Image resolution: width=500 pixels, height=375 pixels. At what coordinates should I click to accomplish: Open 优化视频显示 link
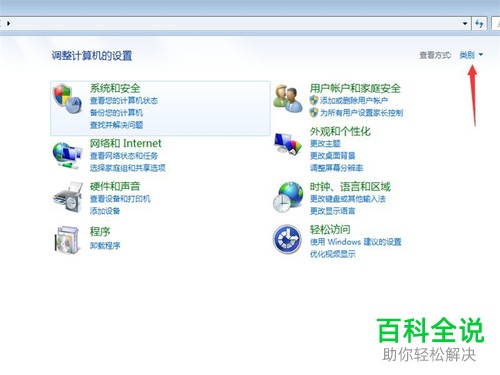(x=333, y=254)
